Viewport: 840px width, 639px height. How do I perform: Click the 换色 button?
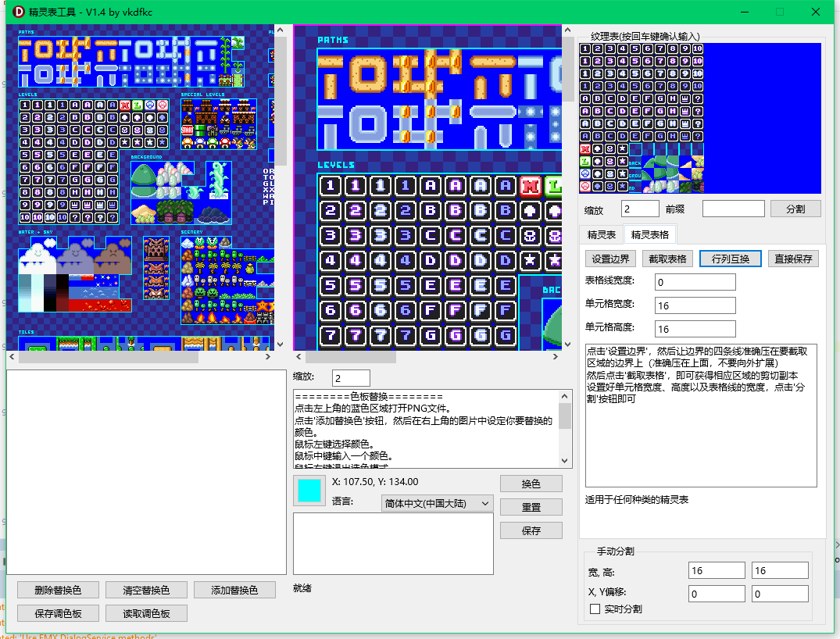531,484
